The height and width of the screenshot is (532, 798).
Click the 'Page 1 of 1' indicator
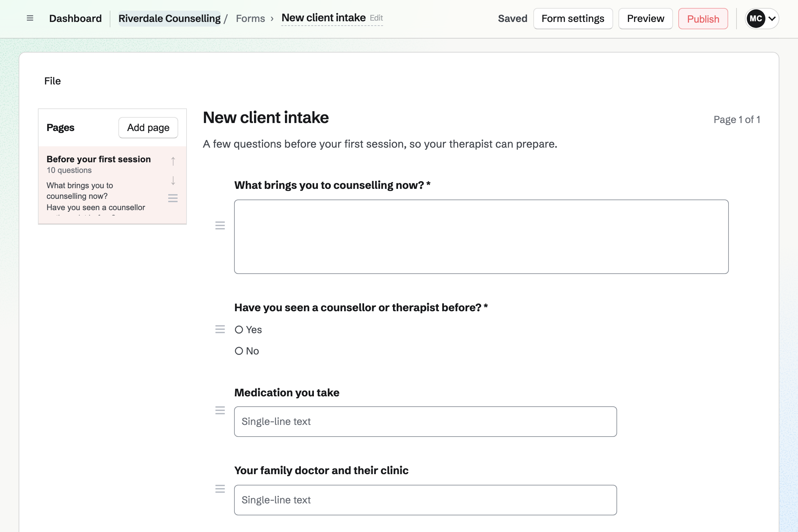coord(736,119)
